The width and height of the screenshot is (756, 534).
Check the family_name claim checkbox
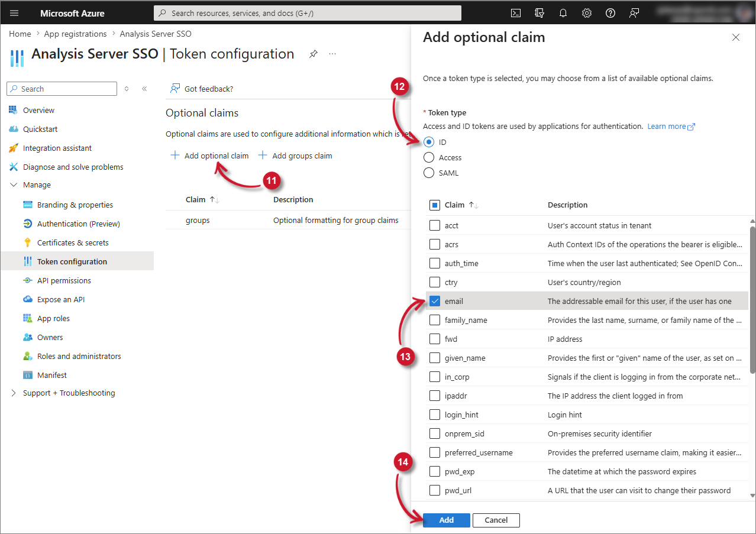coord(434,320)
